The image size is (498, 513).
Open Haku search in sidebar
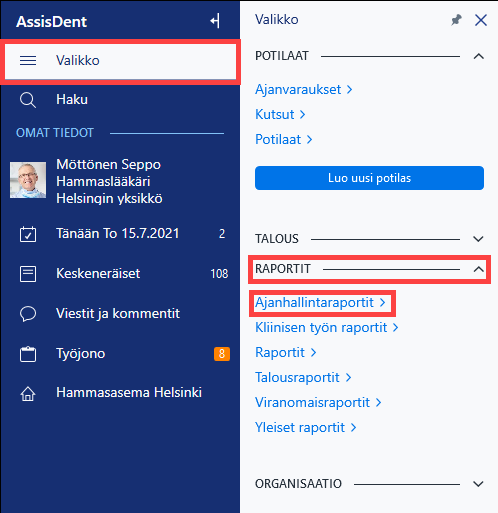point(120,100)
